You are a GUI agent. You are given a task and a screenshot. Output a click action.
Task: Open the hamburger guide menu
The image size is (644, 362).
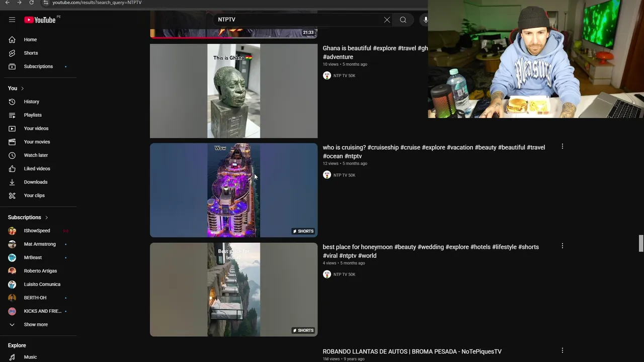(x=12, y=20)
